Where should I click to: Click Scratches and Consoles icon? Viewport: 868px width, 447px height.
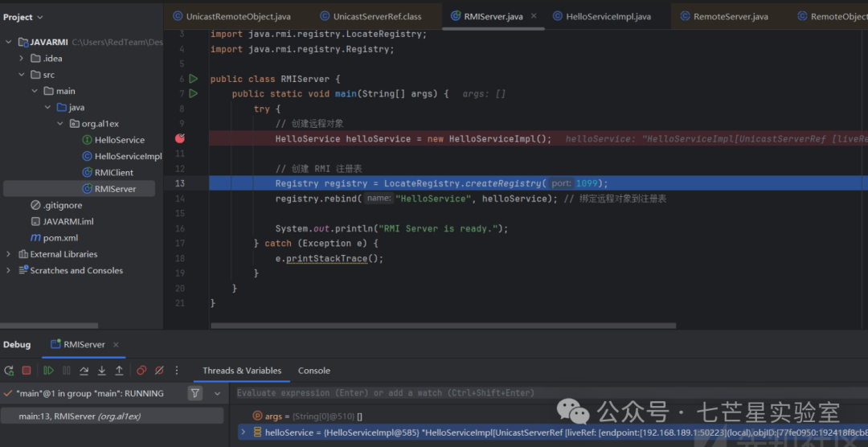pyautogui.click(x=23, y=270)
